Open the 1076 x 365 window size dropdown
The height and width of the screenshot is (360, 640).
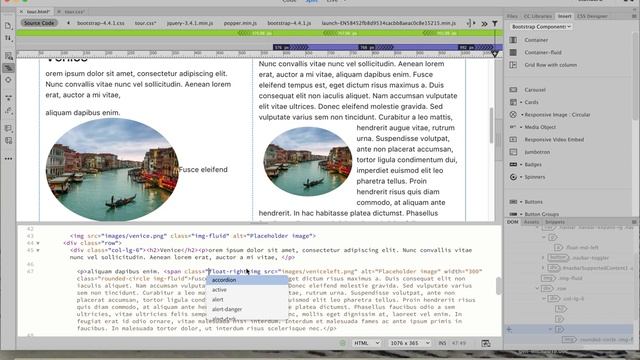(409, 343)
